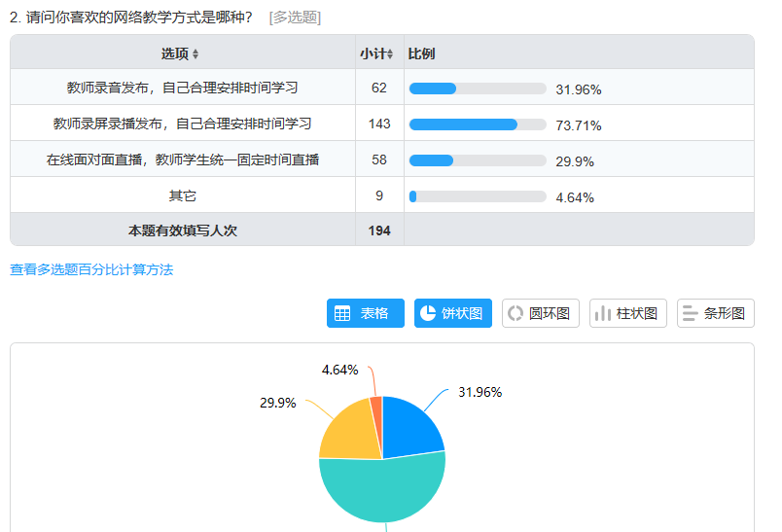Viewport: 782px width, 532px height.
Task: Click 本题有效填写人次 label
Action: [183, 231]
